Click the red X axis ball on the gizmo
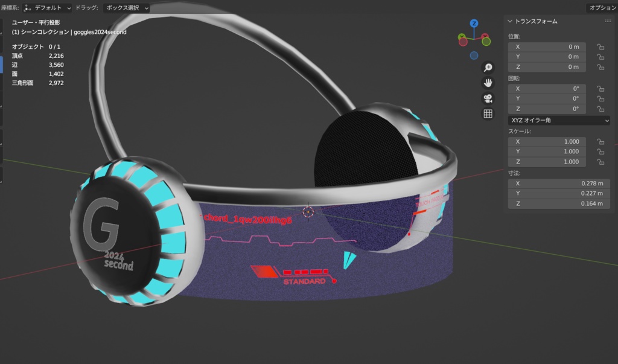 coord(485,35)
